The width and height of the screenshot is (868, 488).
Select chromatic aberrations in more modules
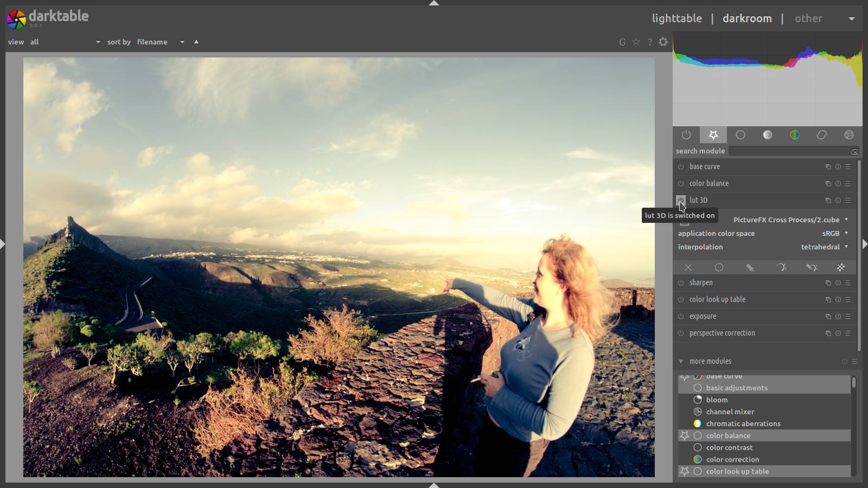pos(764,423)
